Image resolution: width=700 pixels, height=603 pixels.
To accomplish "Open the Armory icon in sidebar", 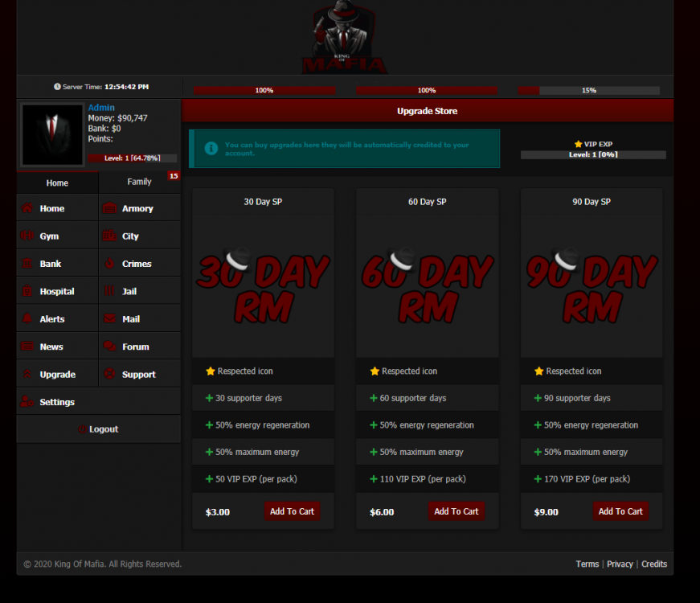I will 109,208.
